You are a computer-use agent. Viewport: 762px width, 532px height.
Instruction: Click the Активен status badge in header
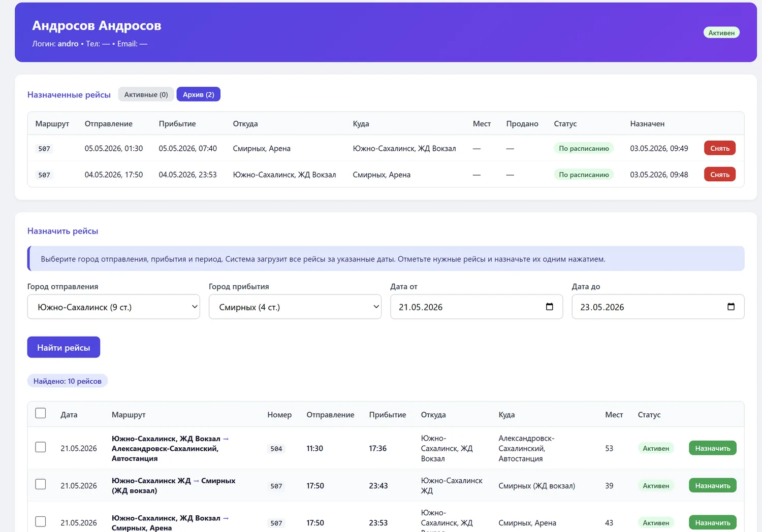click(x=721, y=32)
